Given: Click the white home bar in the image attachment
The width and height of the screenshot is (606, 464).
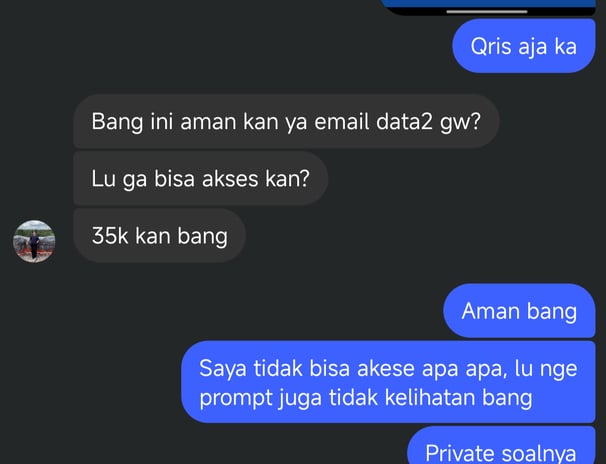Looking at the screenshot, I should [487, 12].
